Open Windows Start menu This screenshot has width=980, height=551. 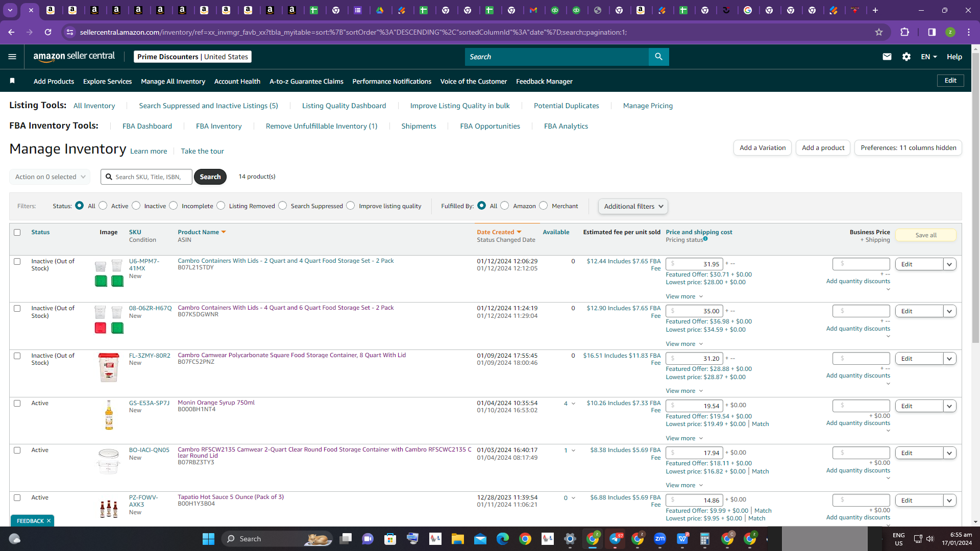point(208,539)
